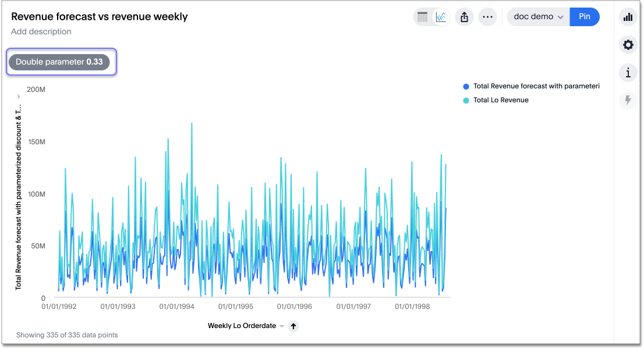
Task: Expand the y-axis small arrow
Action: [x=19, y=95]
